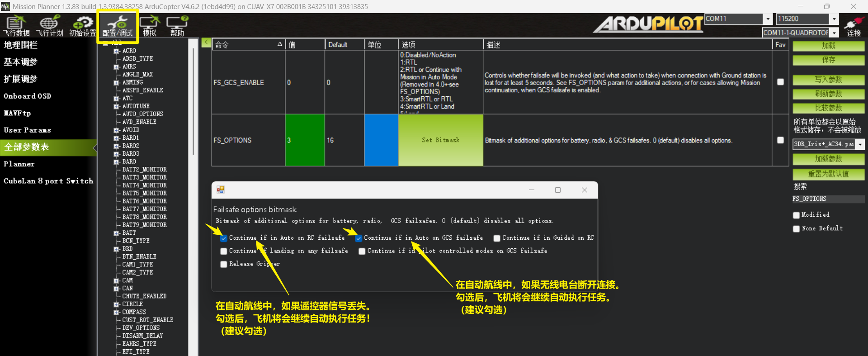The width and height of the screenshot is (868, 356).
Task: Click the 初始设置 initial setup icon
Action: pos(83,25)
